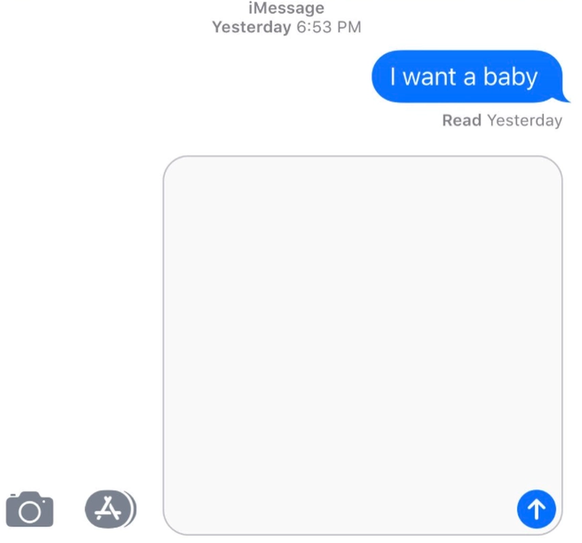Click the bold "Read" status label
Viewport: 582px width, 543px height.
pyautogui.click(x=462, y=120)
